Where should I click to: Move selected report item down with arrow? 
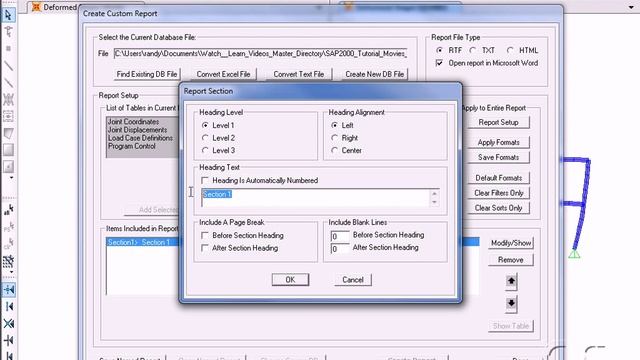point(511,304)
